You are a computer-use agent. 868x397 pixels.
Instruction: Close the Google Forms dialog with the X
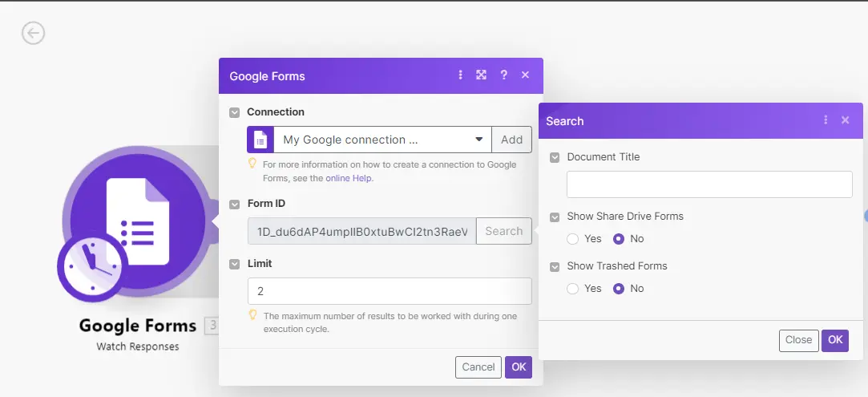[525, 75]
